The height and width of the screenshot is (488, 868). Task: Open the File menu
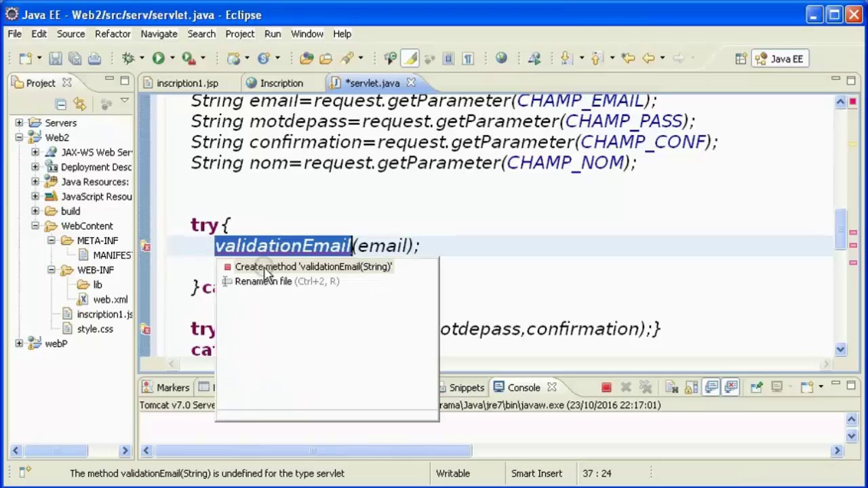[x=14, y=34]
